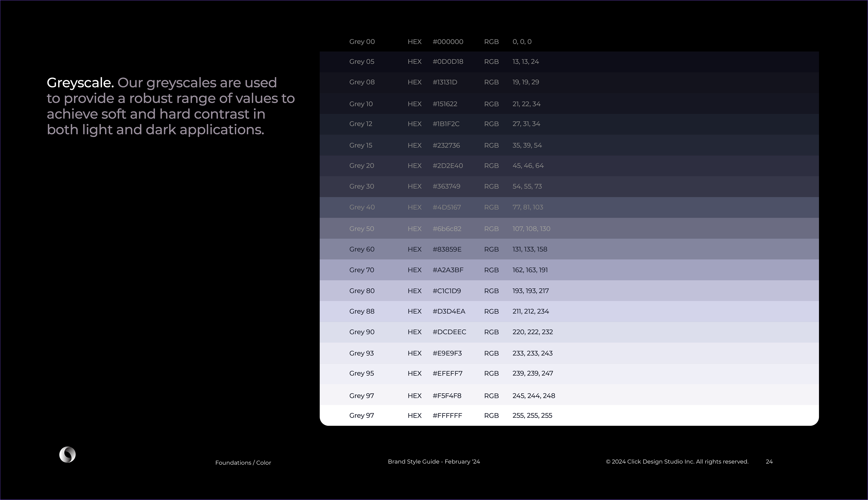Select the Grey 00 label

click(362, 42)
